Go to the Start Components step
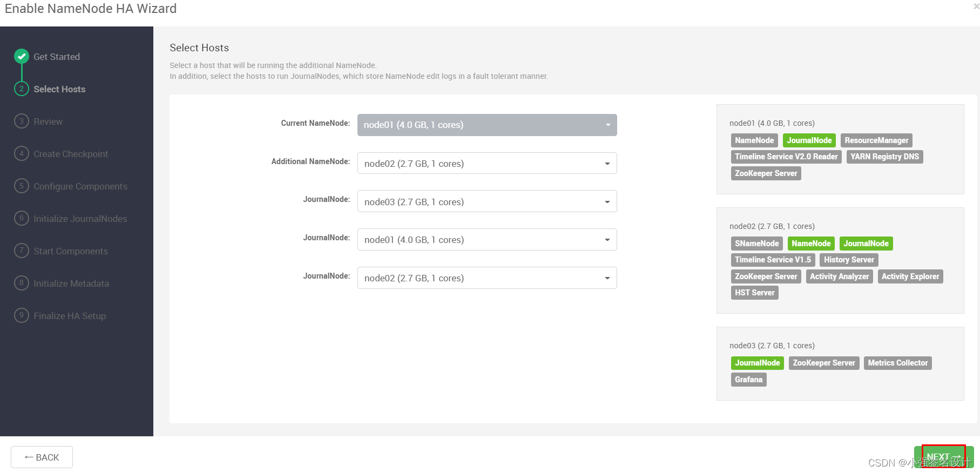 pyautogui.click(x=71, y=251)
